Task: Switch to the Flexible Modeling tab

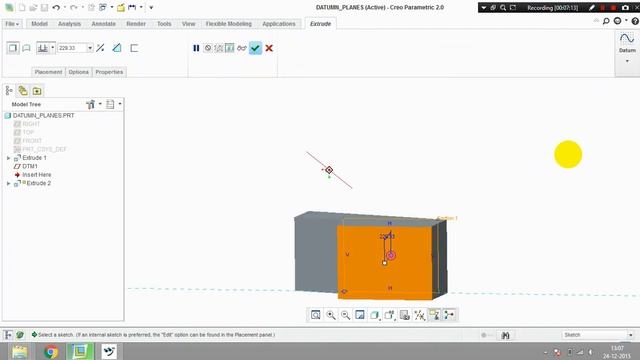Action: tap(229, 24)
